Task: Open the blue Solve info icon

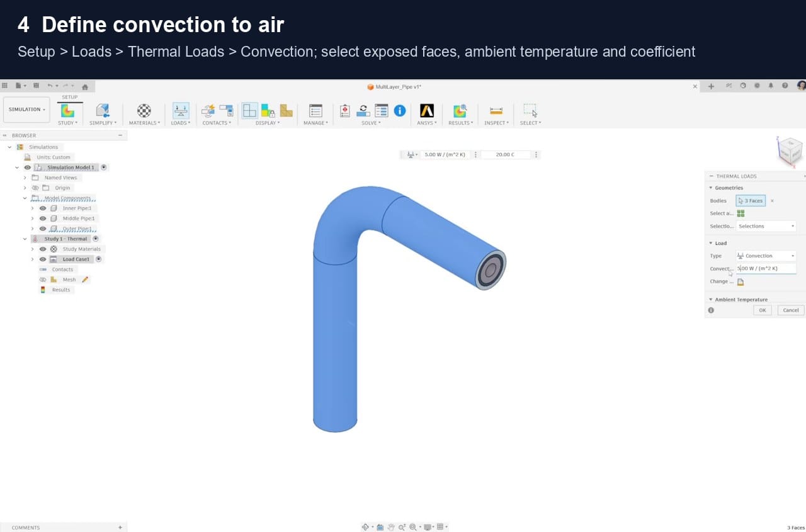Action: click(x=400, y=111)
